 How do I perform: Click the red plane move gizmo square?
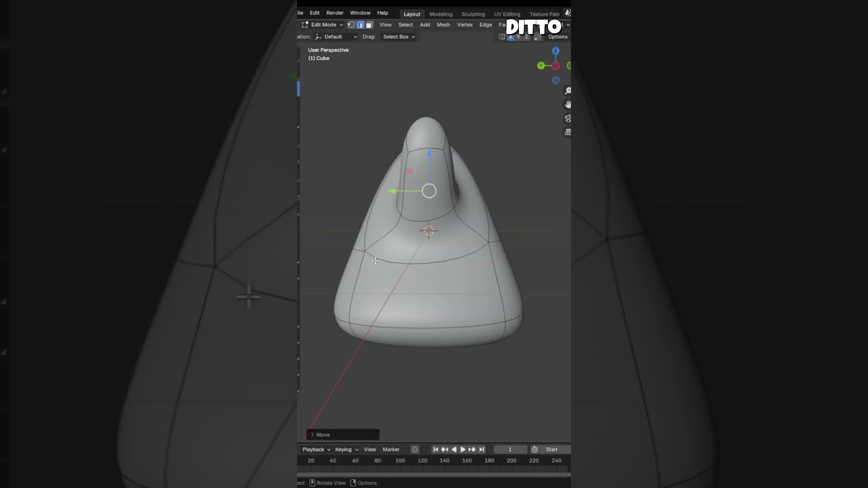410,171
